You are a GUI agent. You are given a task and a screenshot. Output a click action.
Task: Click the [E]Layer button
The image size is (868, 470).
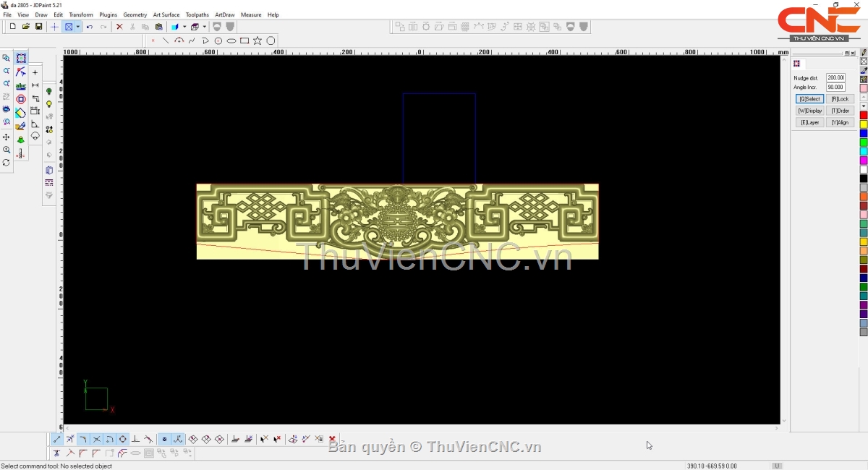[x=809, y=122]
